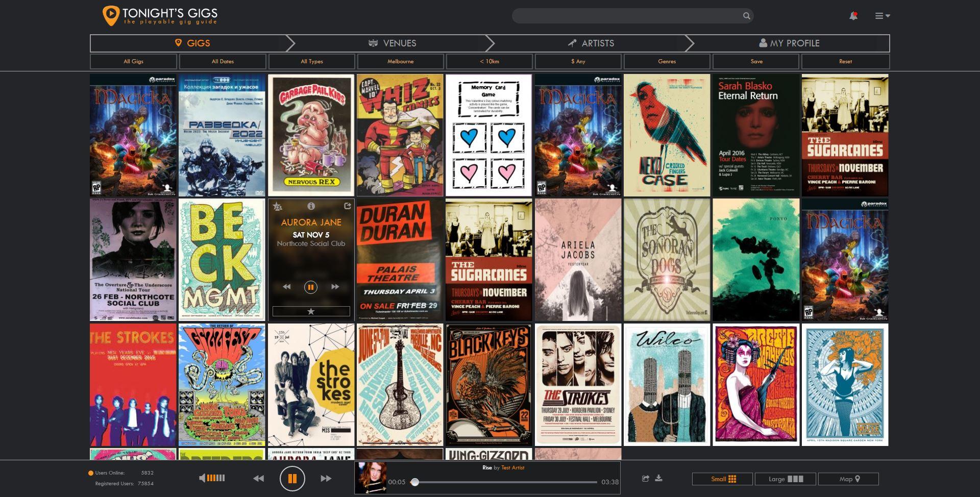Click the Reset filter button
Image resolution: width=980 pixels, height=497 pixels.
(845, 61)
